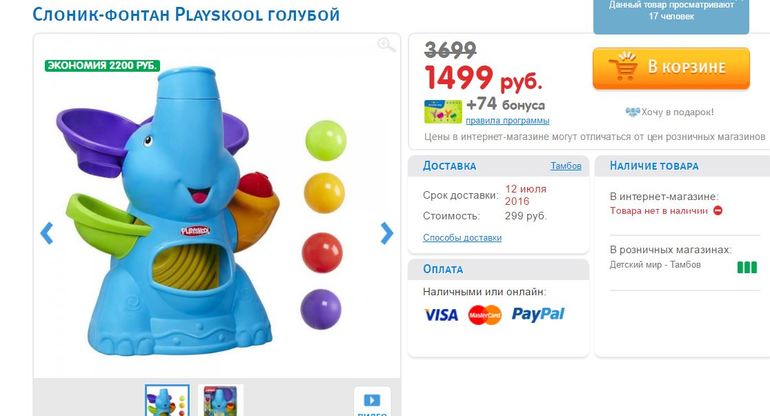Image resolution: width=770 pixels, height=416 pixels.
Task: Click the green stock level bars for Тамбов
Action: [x=747, y=267]
